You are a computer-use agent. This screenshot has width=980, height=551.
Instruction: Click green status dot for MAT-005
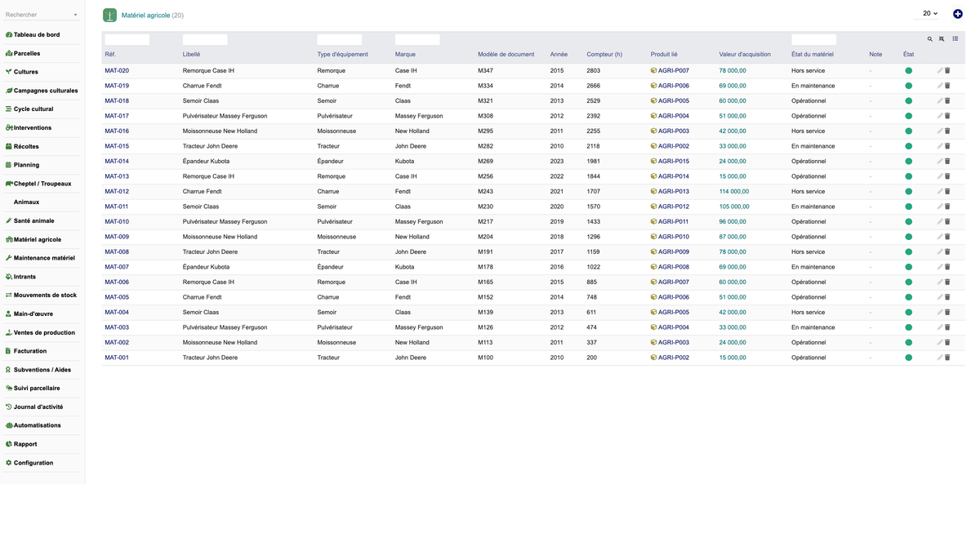click(908, 297)
